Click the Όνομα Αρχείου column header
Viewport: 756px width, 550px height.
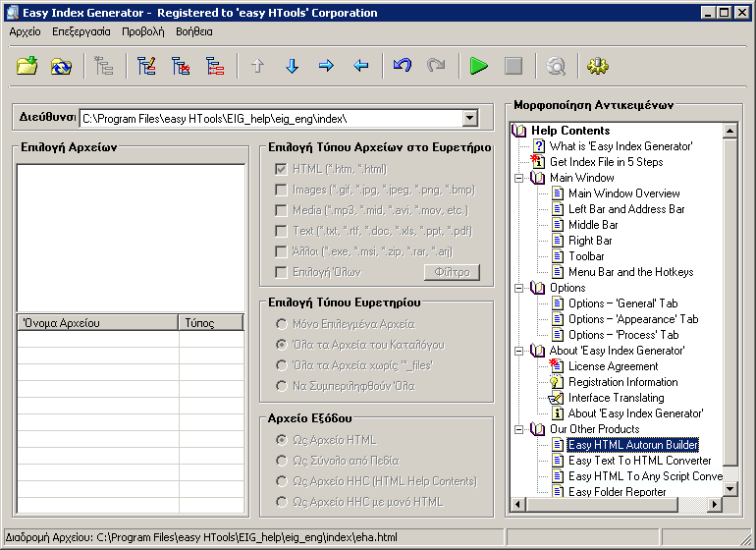98,323
